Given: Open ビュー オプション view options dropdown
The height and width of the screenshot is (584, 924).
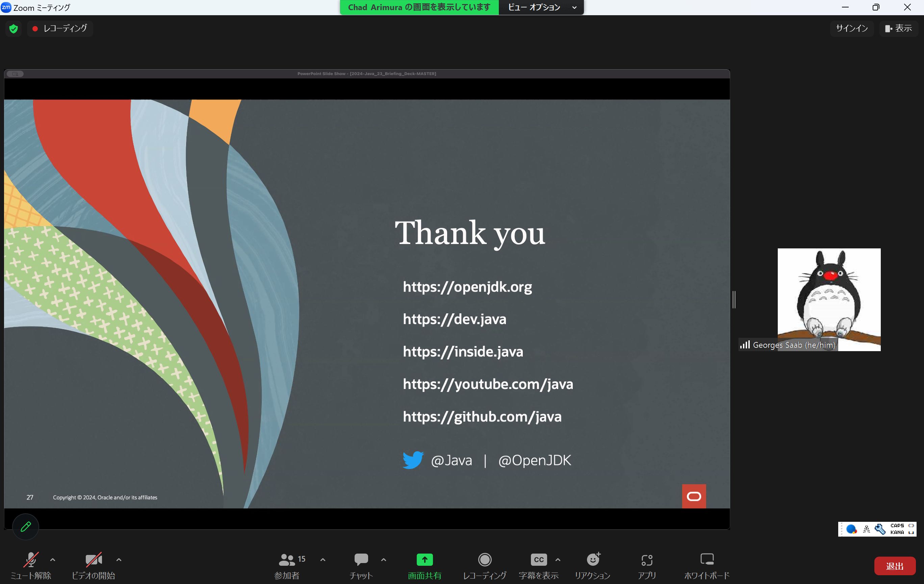Looking at the screenshot, I should tap(541, 7).
